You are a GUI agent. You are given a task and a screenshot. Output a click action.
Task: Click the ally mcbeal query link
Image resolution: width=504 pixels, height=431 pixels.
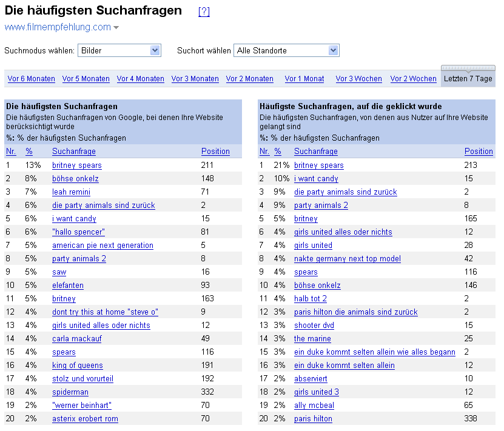[314, 406]
